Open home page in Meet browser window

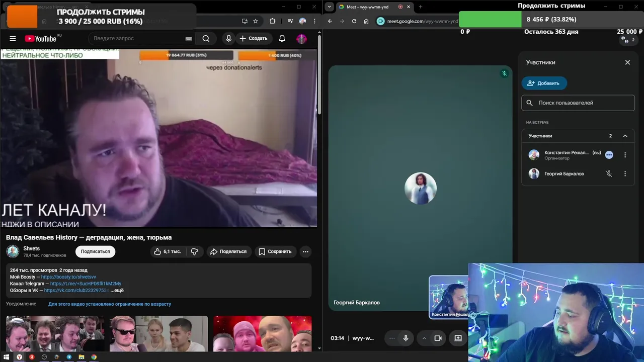366,21
